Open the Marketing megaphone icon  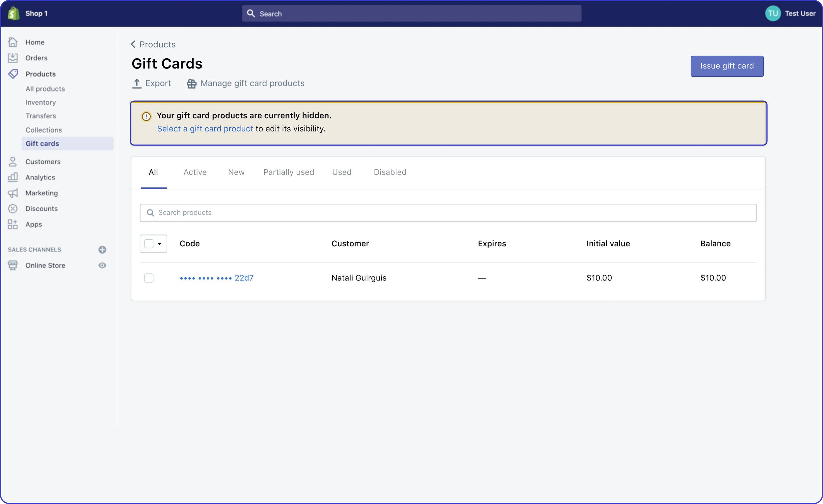13,193
